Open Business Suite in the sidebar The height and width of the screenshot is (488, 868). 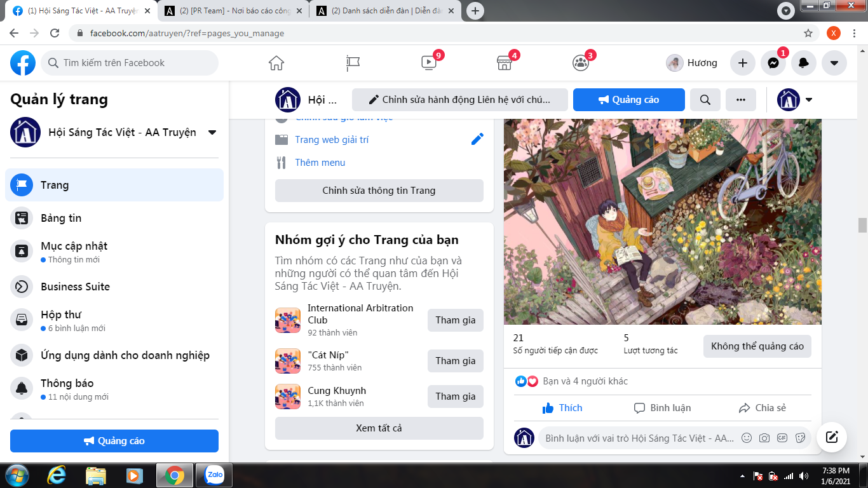point(114,287)
